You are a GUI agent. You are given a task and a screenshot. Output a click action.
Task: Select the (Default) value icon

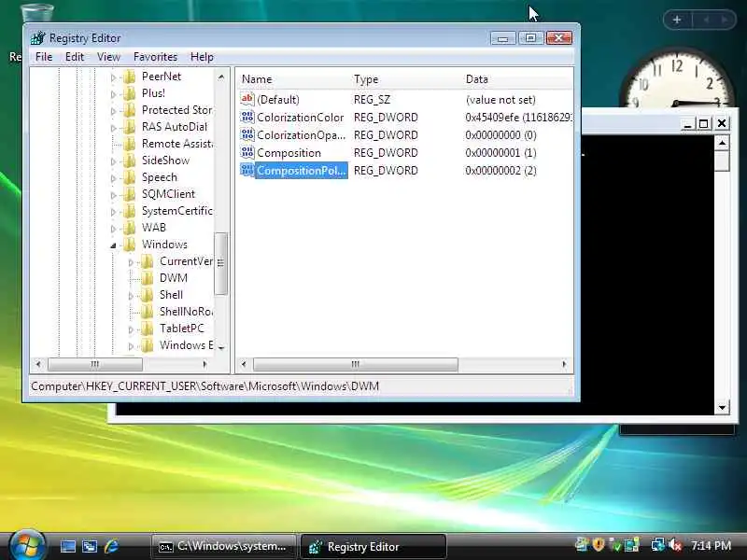click(x=247, y=99)
